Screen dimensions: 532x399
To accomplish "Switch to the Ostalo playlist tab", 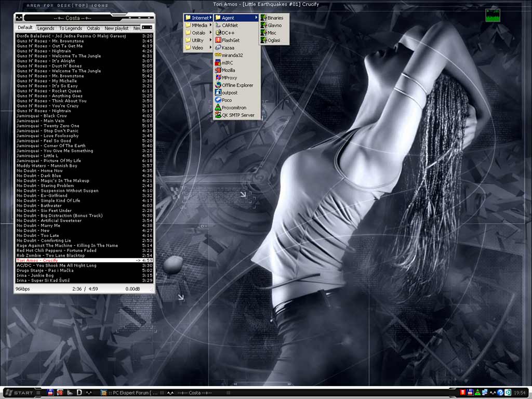I will point(94,29).
